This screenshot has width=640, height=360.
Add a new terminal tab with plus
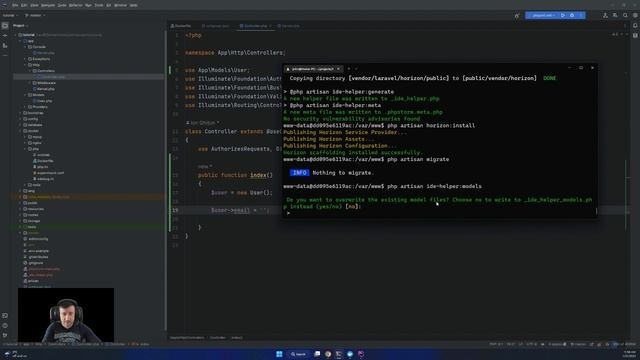click(349, 69)
